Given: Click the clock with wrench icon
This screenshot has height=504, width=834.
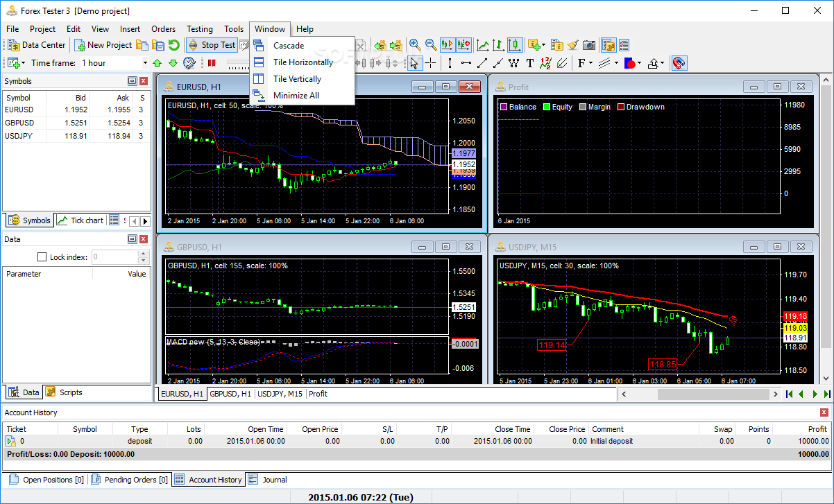Looking at the screenshot, I should [189, 63].
